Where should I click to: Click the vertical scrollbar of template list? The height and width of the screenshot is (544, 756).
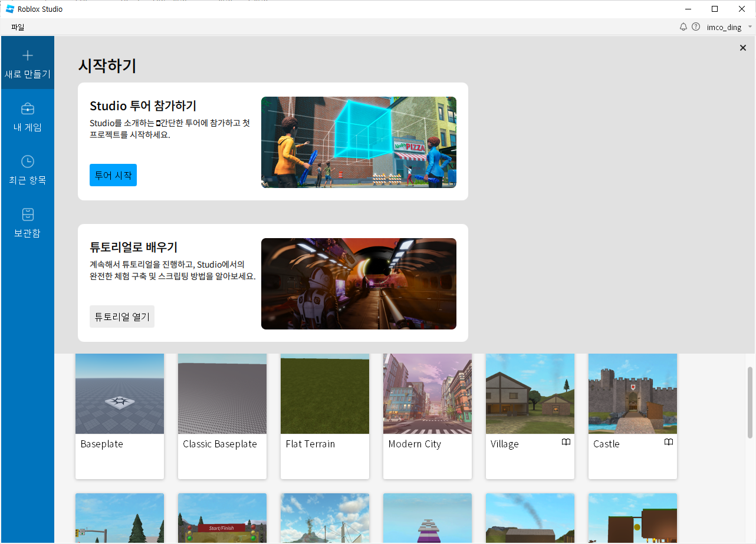click(x=750, y=402)
